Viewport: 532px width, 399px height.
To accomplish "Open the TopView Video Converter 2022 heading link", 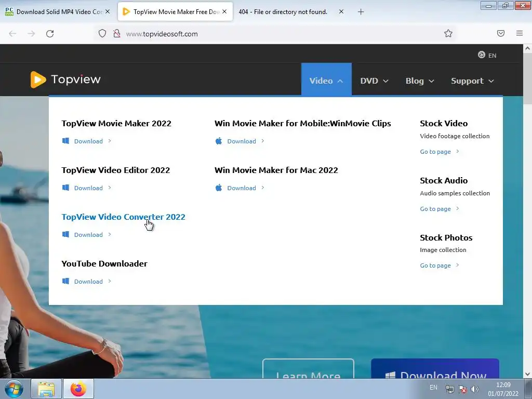I will [x=124, y=217].
